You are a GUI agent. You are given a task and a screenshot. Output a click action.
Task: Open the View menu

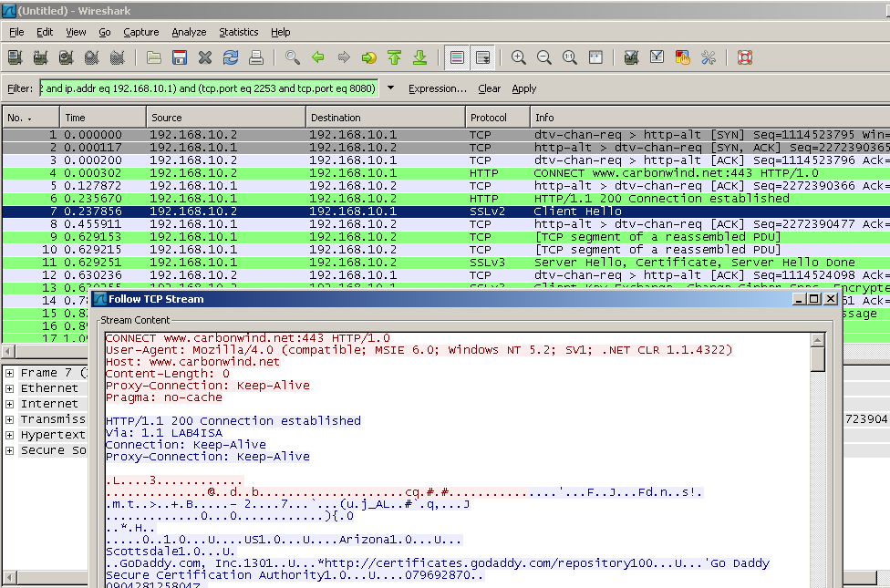coord(76,32)
